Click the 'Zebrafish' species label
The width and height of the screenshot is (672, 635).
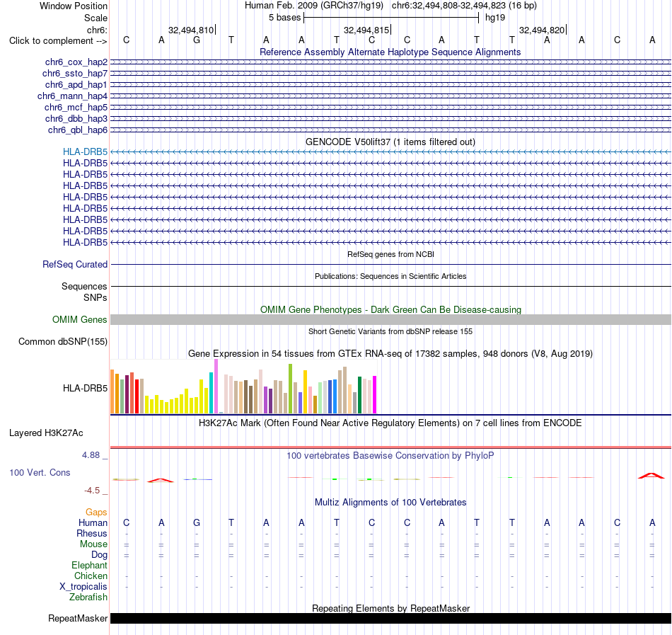click(88, 597)
